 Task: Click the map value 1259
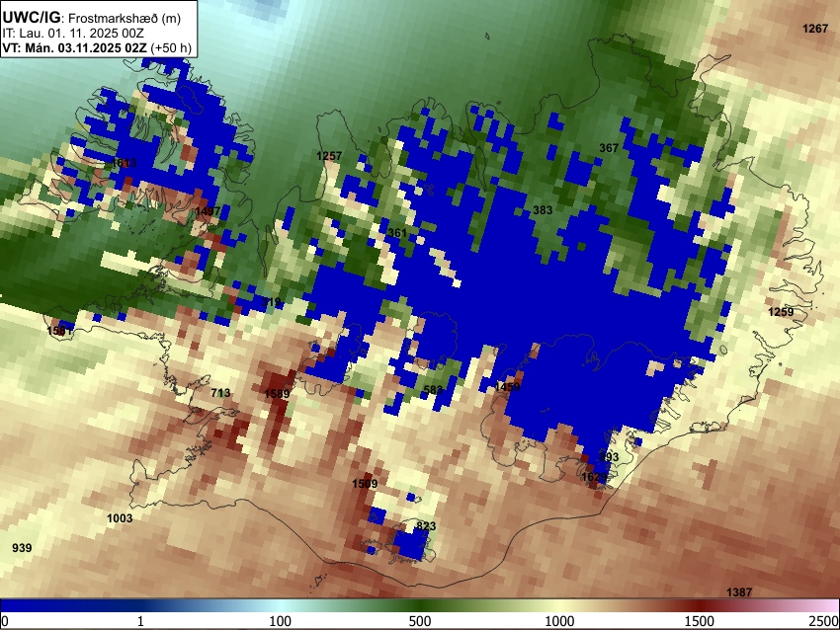(781, 312)
